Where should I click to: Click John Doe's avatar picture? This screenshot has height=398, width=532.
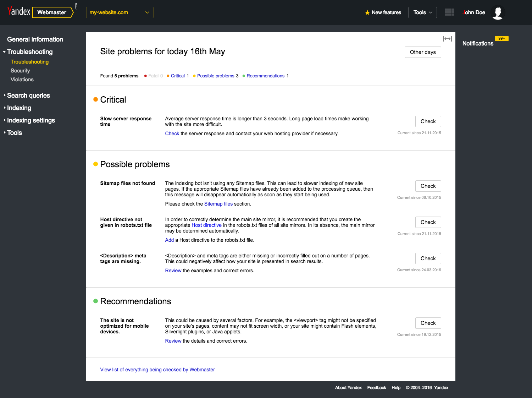(x=498, y=12)
